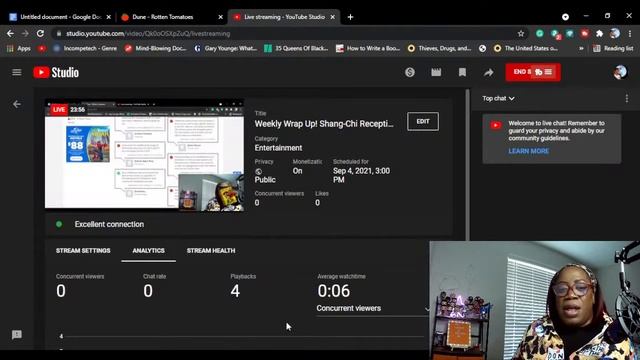Click the Average watchtime value 0:06
This screenshot has height=360, width=640.
click(x=333, y=291)
